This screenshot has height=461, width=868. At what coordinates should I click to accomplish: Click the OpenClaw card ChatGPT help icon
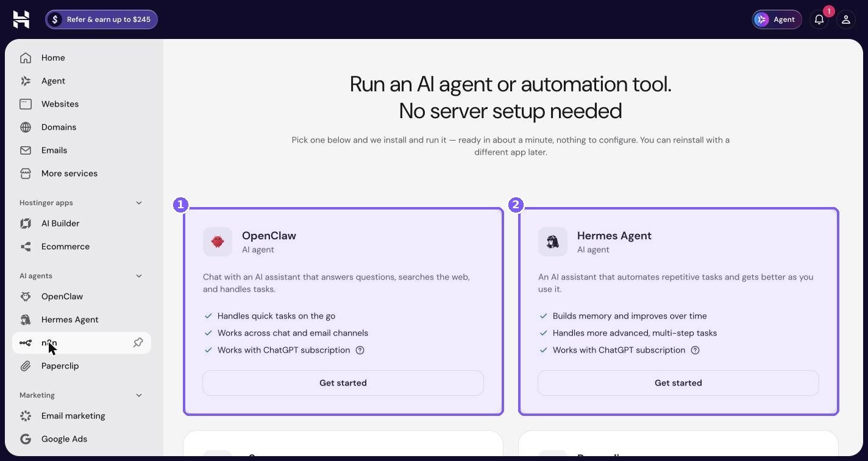[360, 350]
